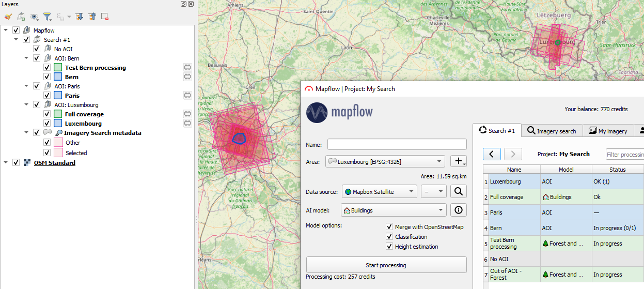Image resolution: width=644 pixels, height=289 pixels.
Task: Click the imagery search magnifier button in Mapflow
Action: [x=458, y=192]
